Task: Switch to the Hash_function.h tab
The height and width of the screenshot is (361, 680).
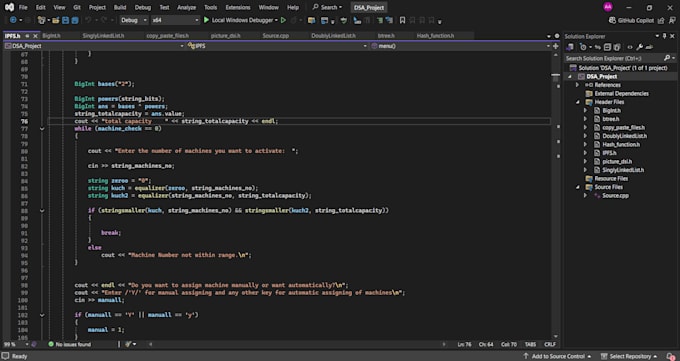Action: (x=435, y=36)
